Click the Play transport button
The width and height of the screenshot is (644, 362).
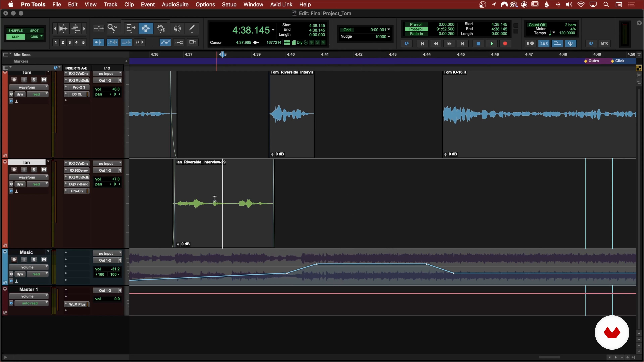492,43
